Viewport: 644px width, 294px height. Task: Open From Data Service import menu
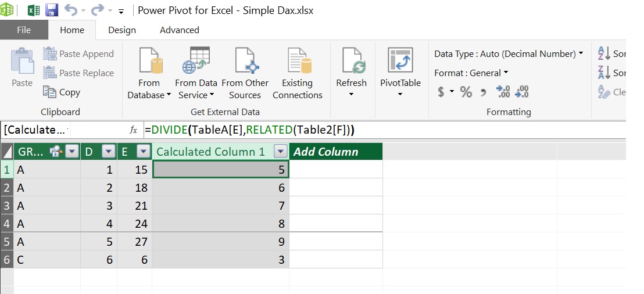(x=196, y=73)
